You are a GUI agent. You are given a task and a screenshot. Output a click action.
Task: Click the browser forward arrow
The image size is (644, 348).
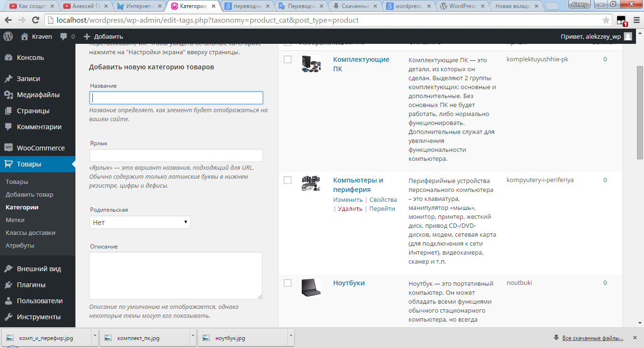coord(22,21)
